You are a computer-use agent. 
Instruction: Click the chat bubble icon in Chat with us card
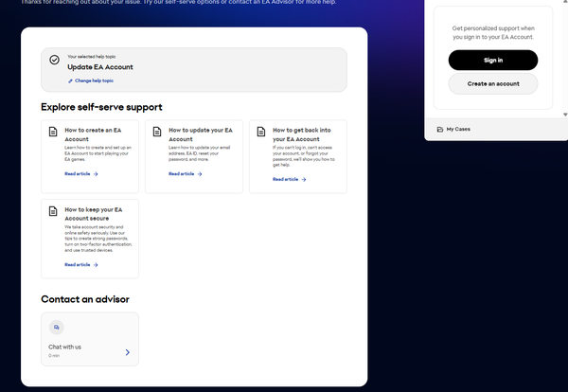point(57,327)
